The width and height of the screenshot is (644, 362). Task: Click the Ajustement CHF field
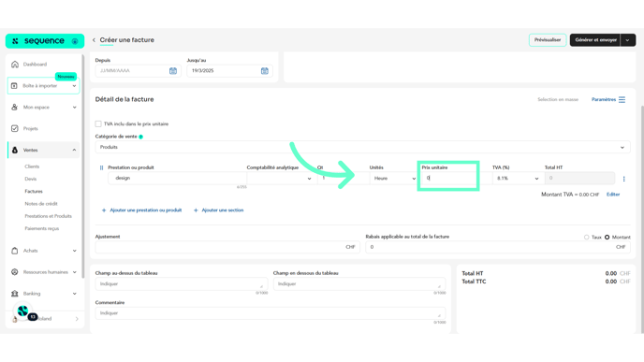(x=227, y=247)
